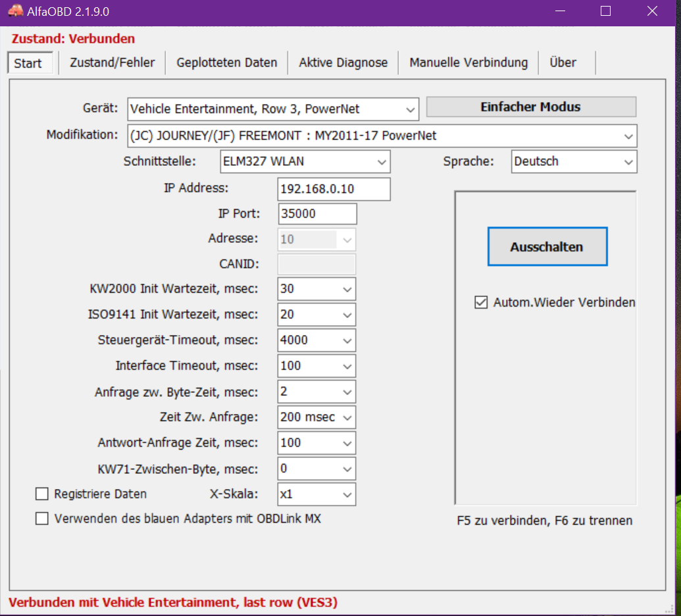
Task: Toggle Autom.Wieder Verbinden checkbox
Action: [x=480, y=302]
